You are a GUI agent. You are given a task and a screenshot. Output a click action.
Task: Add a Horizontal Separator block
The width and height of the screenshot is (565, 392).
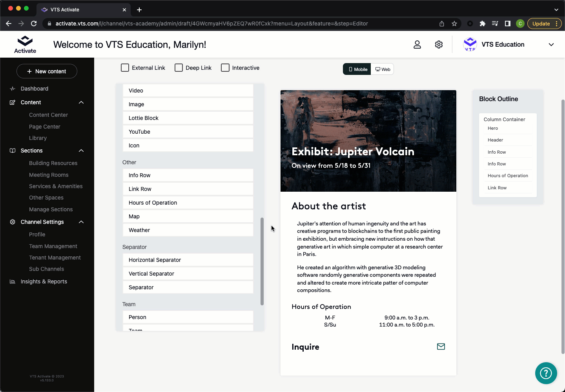pyautogui.click(x=188, y=260)
